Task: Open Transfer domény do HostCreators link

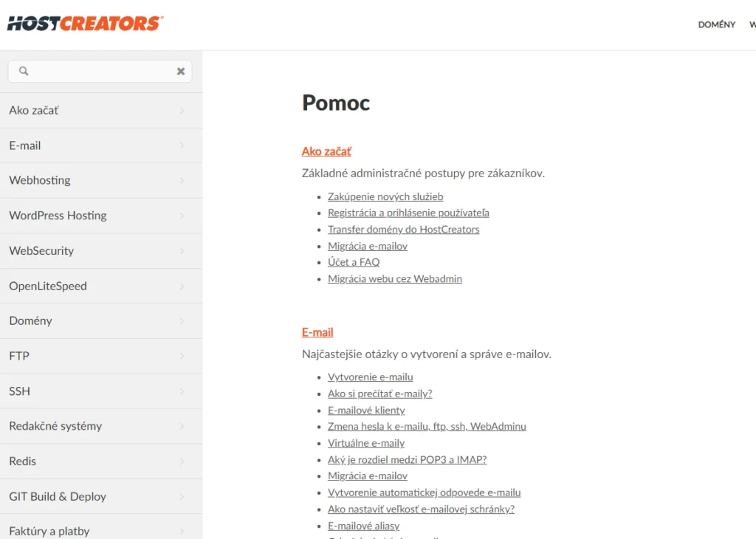Action: (x=404, y=230)
